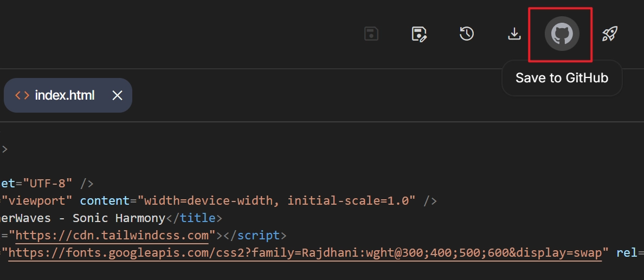Viewport: 644px width, 280px height.
Task: Click the orange code brackets icon in the tab
Action: click(22, 96)
